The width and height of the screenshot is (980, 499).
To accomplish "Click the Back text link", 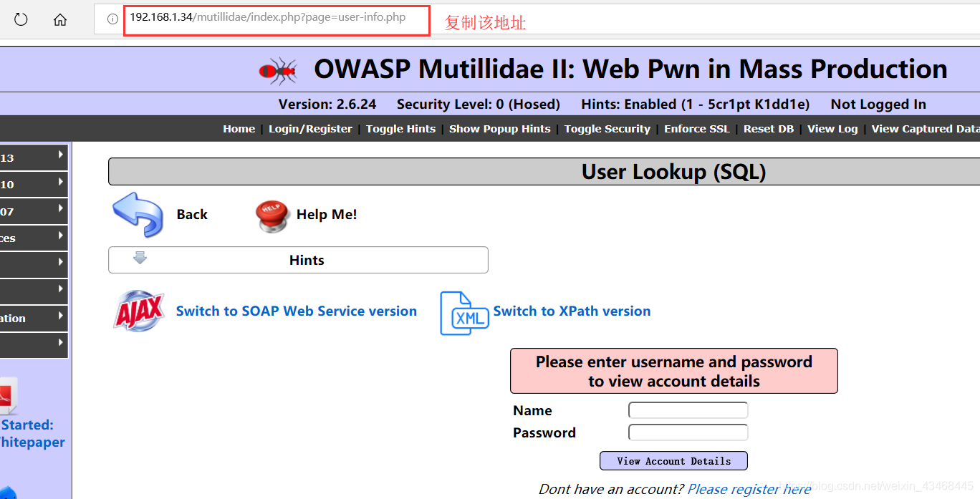I will (x=192, y=215).
